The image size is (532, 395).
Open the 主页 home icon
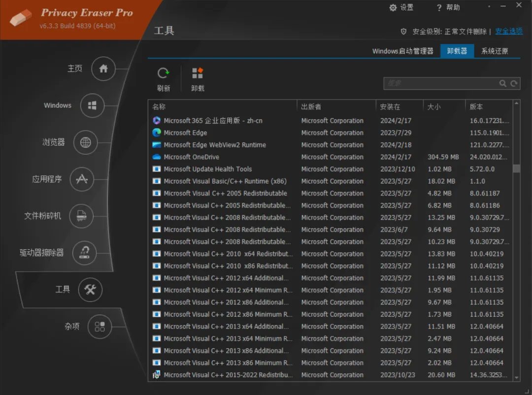coord(103,69)
